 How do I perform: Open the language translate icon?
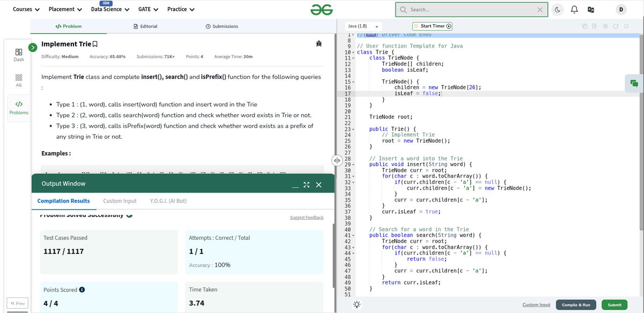pos(591,9)
